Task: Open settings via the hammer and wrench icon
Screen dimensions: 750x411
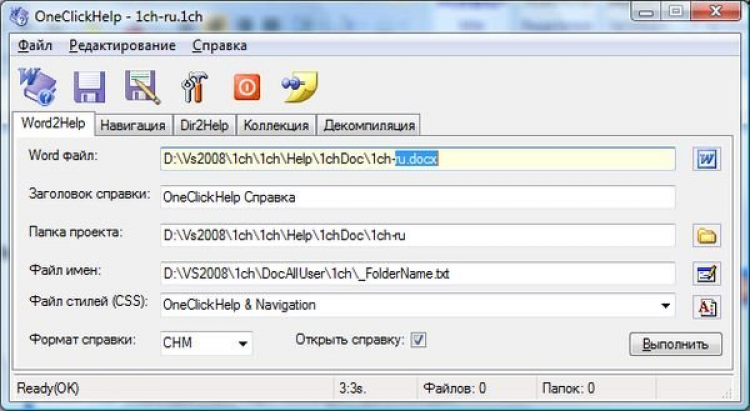Action: 194,87
